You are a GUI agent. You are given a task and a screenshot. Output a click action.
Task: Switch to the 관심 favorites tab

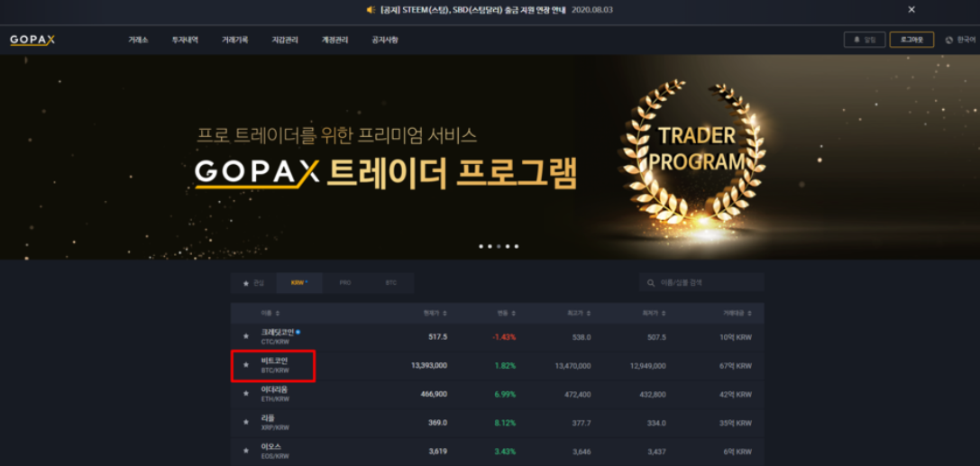click(253, 283)
